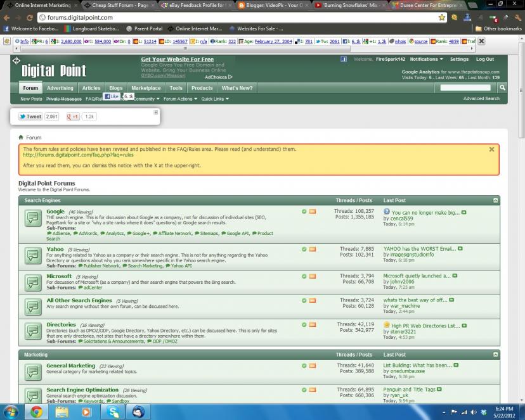
Task: Switch to the Burning Snowflakes tab
Action: coord(349,5)
